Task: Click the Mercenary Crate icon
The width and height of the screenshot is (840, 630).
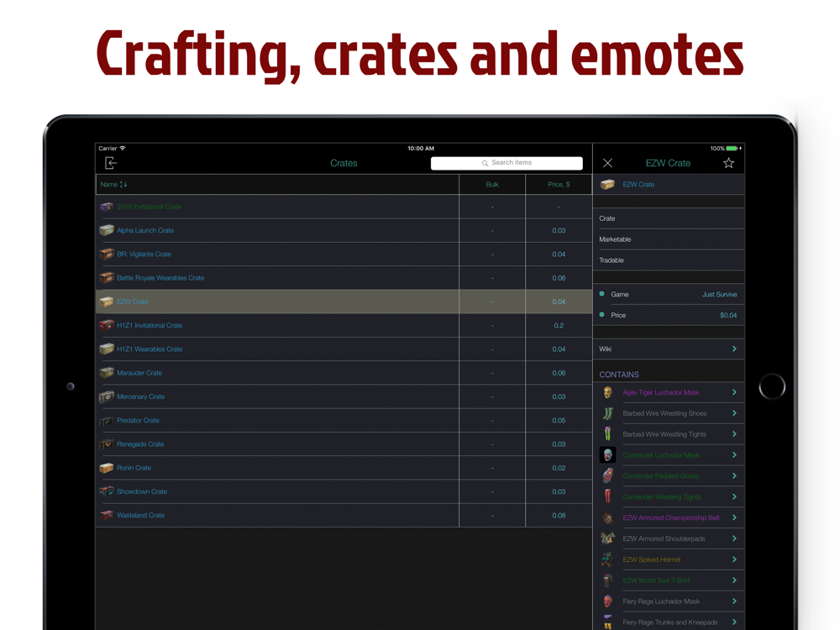Action: (x=107, y=396)
